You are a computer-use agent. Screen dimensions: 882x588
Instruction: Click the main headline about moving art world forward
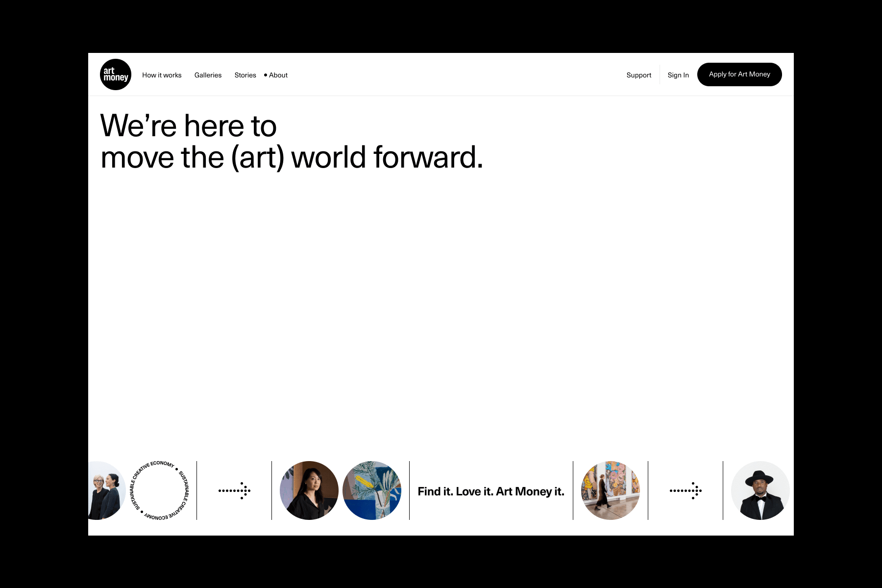coord(292,141)
